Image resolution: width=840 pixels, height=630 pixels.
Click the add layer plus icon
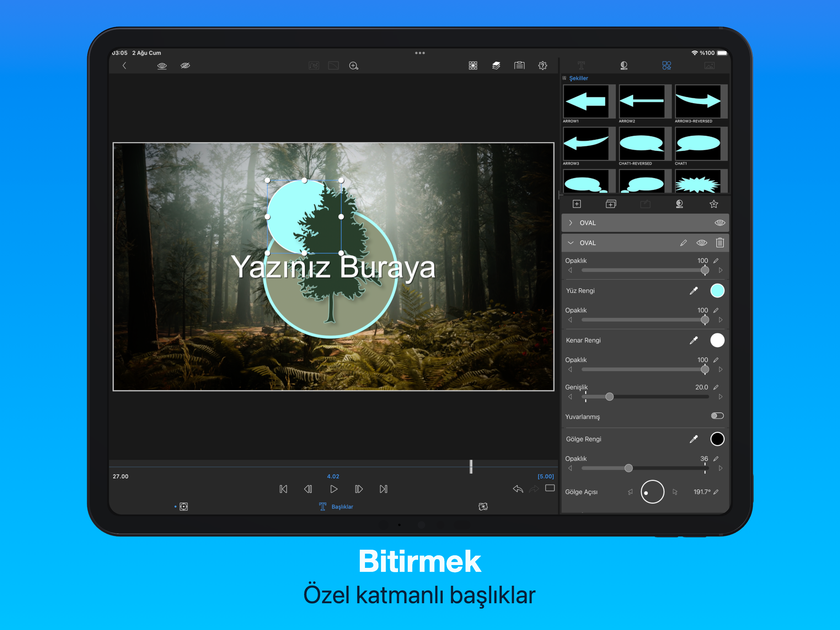tap(577, 204)
